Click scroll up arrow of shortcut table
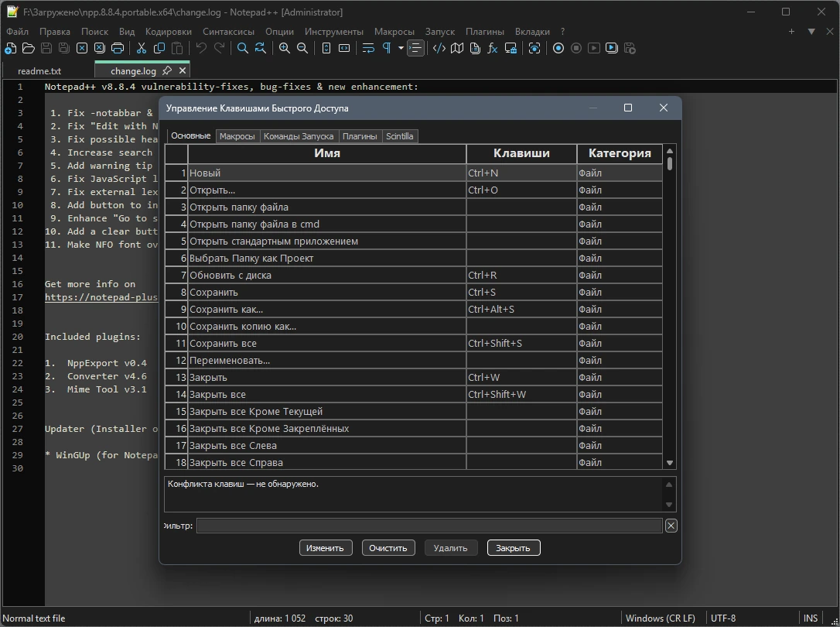 [x=670, y=151]
